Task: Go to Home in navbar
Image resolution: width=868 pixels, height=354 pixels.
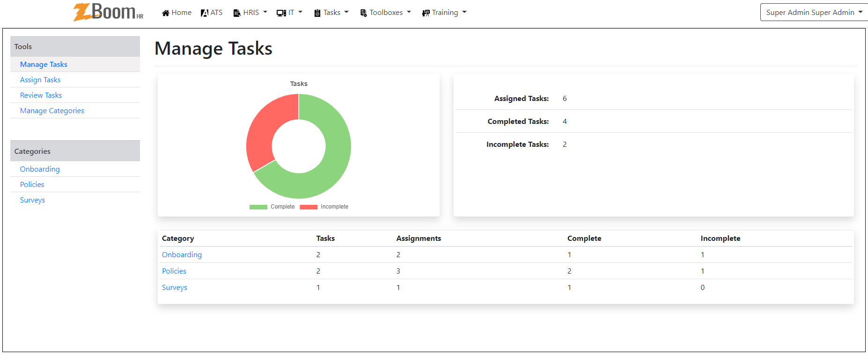Action: (177, 13)
